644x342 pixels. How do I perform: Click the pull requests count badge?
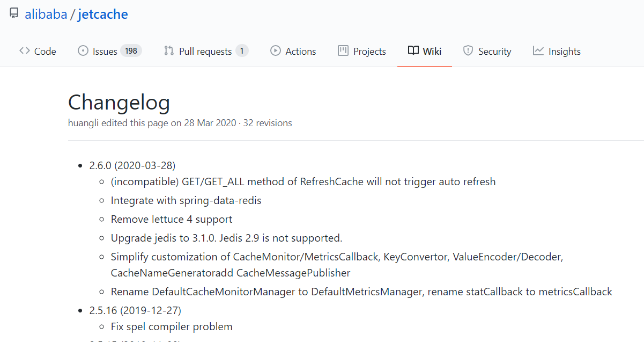tap(242, 51)
